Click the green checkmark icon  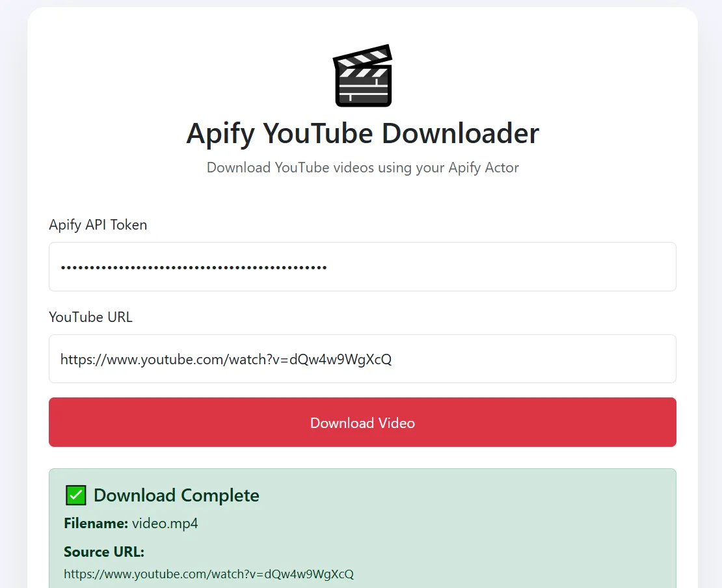(x=76, y=496)
